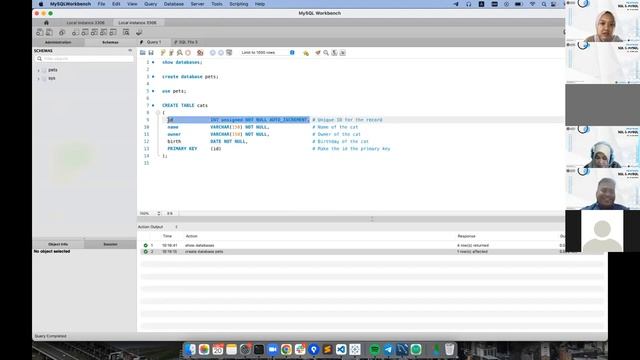The width and height of the screenshot is (640, 360).
Task: Open the Database menu
Action: point(174,4)
